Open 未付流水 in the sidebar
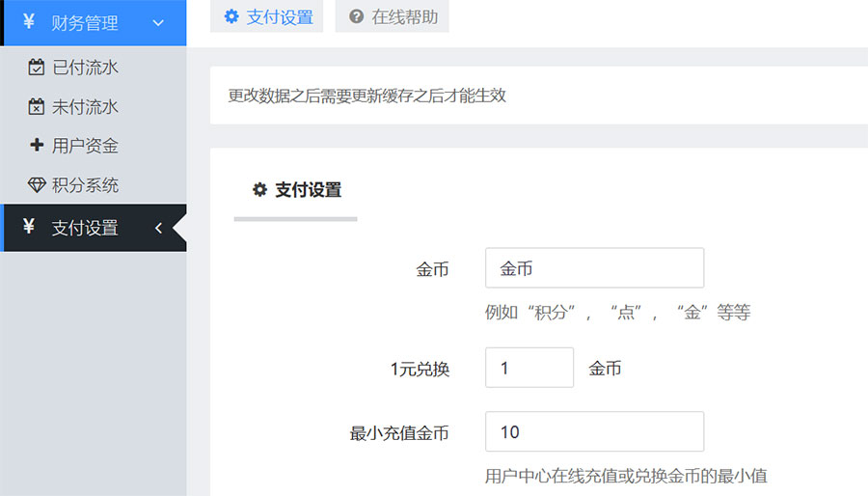 (85, 107)
